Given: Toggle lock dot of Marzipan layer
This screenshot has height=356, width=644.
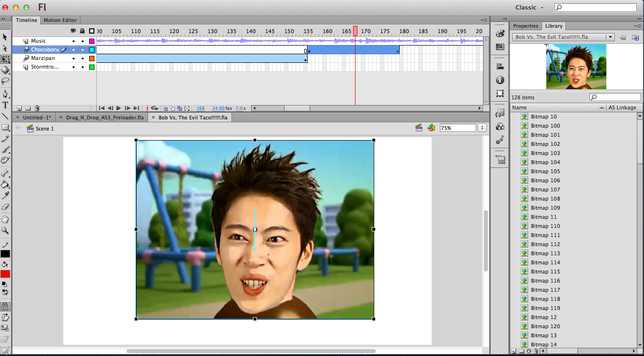Looking at the screenshot, I should [x=82, y=59].
